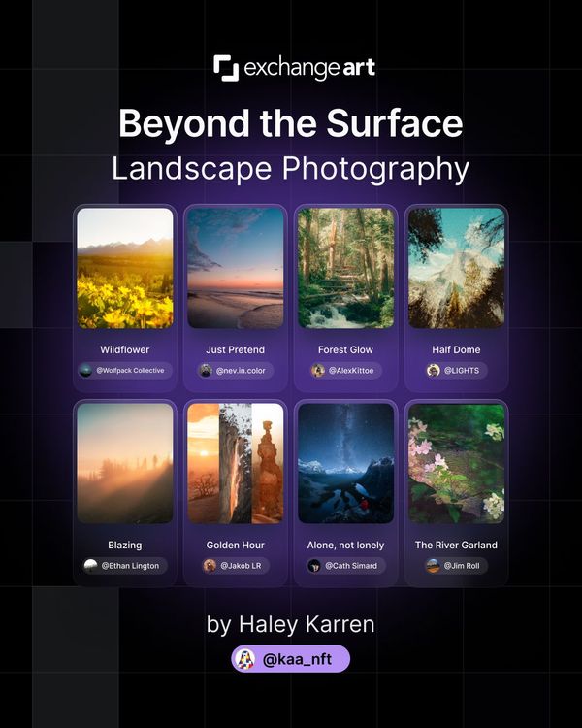582x728 pixels.
Task: Click the Alone, not lonely title text
Action: click(345, 546)
